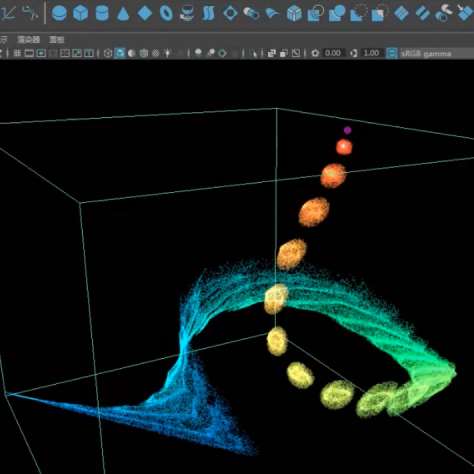Click the diamond with arrow shelf icon
The width and height of the screenshot is (474, 474).
pos(465,13)
